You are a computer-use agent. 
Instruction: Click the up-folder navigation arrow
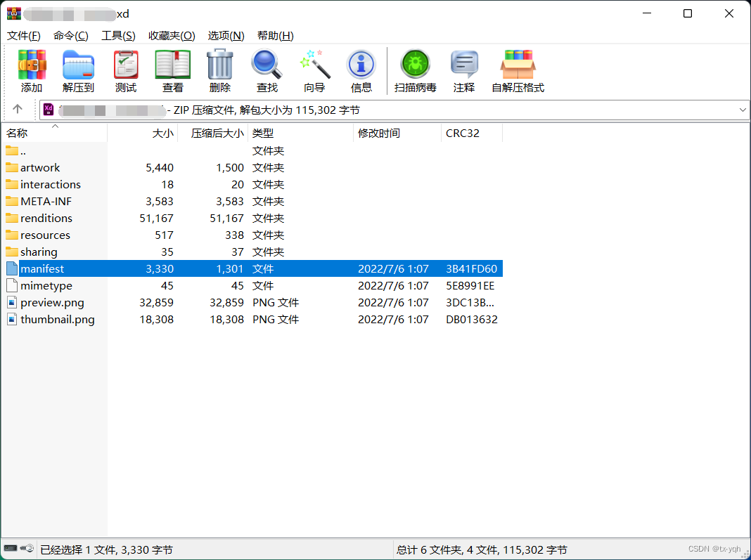click(18, 110)
